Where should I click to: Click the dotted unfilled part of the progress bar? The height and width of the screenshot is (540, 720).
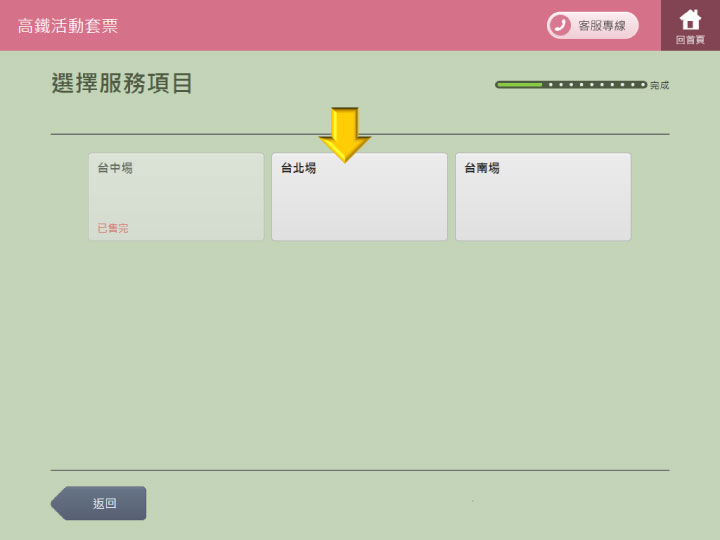[x=595, y=85]
